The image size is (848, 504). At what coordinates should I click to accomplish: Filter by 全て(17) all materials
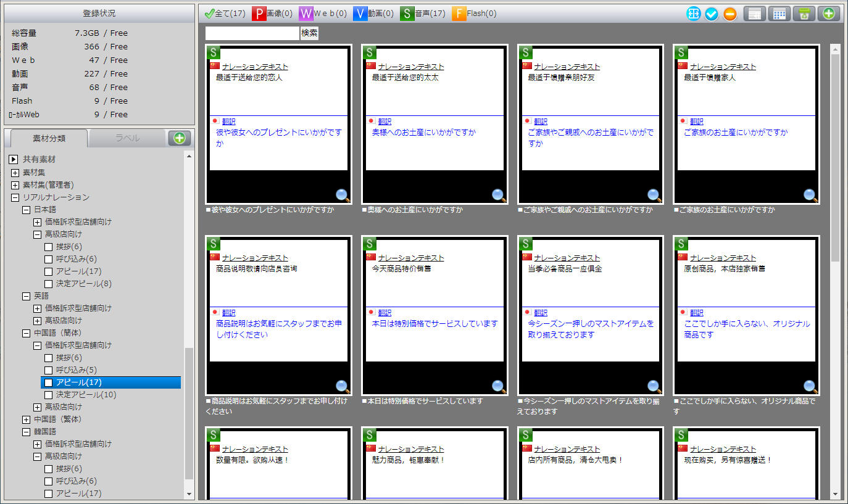(x=225, y=14)
